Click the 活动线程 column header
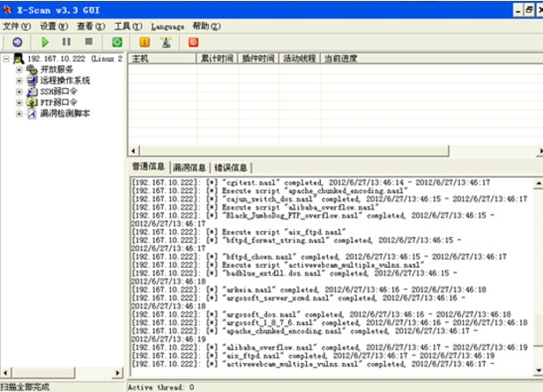Viewport: 543px width, 392px height. click(x=300, y=58)
